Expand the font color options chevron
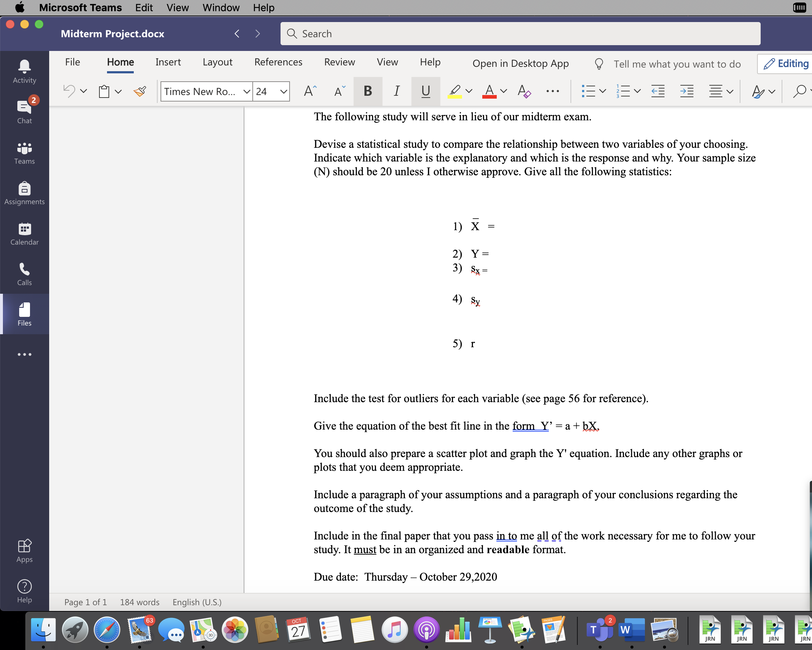 point(503,91)
